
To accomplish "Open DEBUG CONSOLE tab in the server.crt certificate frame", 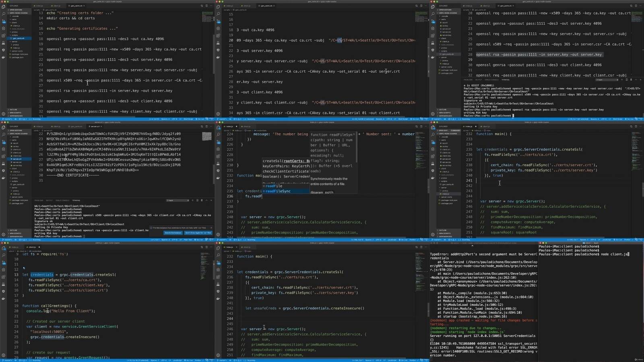I will (x=62, y=201).
